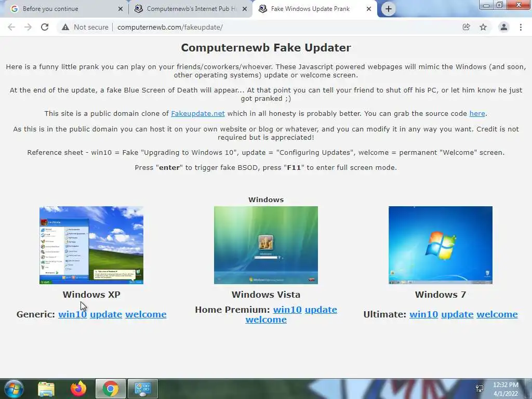Open Windows 7 Ultimate welcome link

(497, 314)
